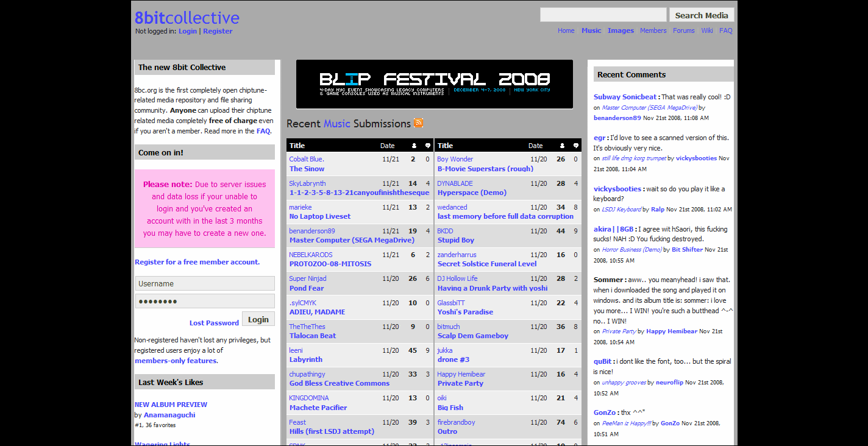Image resolution: width=868 pixels, height=446 pixels.
Task: Go to the Home navigation link
Action: [566, 30]
